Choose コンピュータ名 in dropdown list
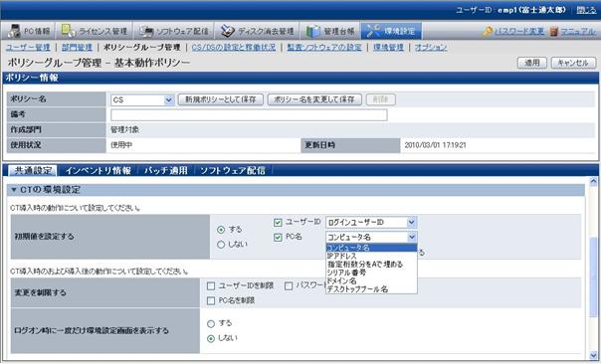Screen dimensions: 601x364 coord(371,248)
